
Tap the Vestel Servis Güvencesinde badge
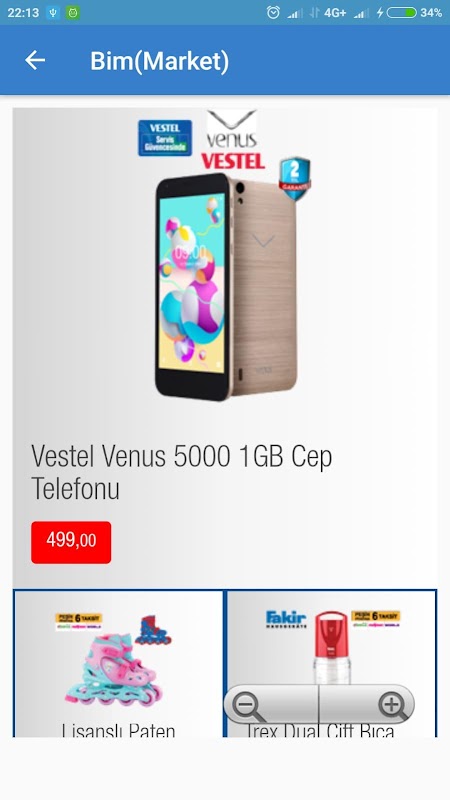click(165, 138)
